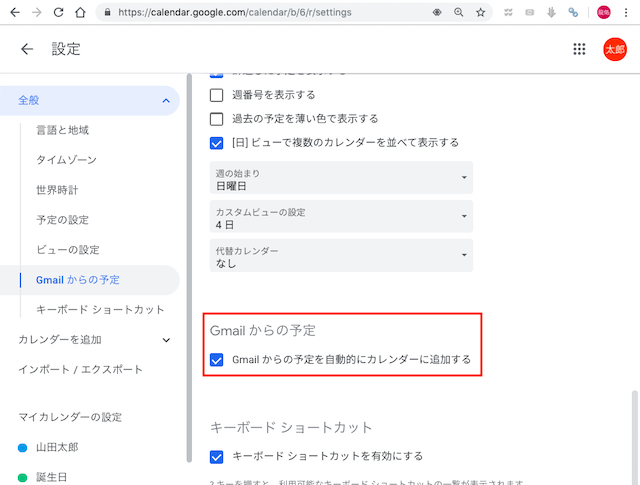This screenshot has width=640, height=485.
Task: Click the マイカレンダーの設定 heading
Action: coord(70,417)
